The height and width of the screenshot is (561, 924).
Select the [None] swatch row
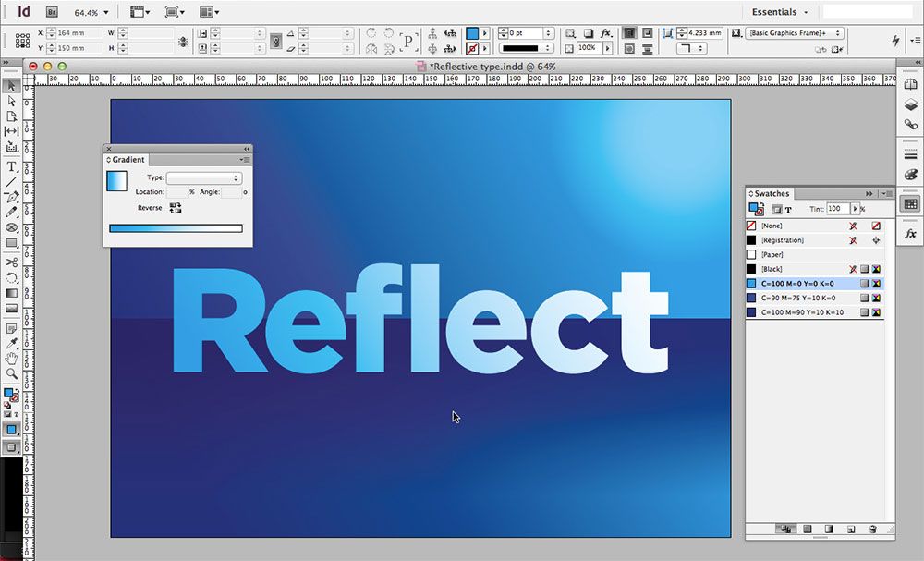(815, 226)
